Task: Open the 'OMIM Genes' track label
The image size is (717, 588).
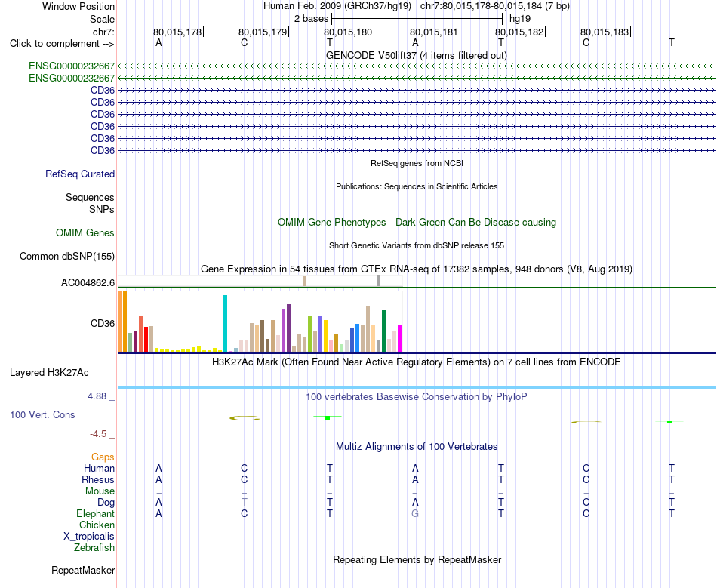Action: click(85, 232)
